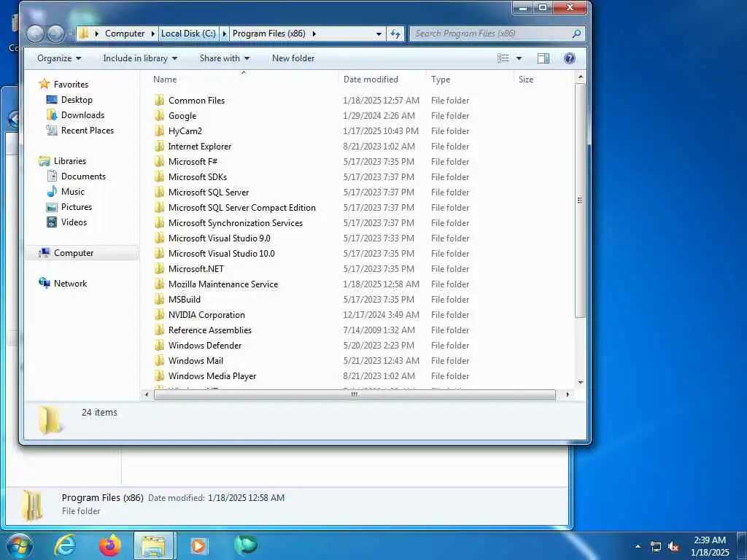This screenshot has width=747, height=560.
Task: Select Microsoft Visual Studio 9.0 name
Action: point(219,238)
